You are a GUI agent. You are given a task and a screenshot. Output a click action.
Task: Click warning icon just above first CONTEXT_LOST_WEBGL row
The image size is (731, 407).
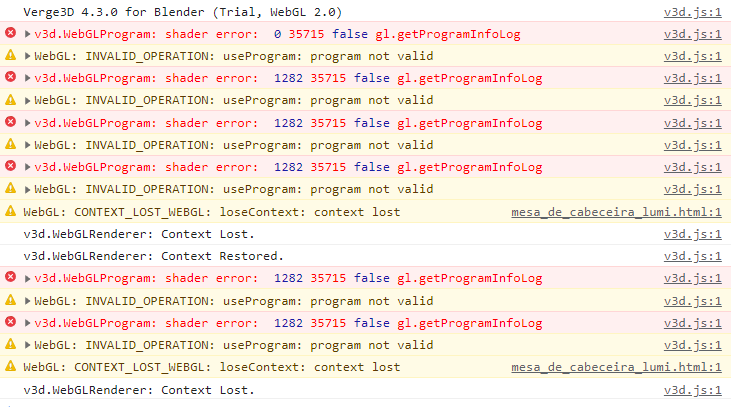10,188
